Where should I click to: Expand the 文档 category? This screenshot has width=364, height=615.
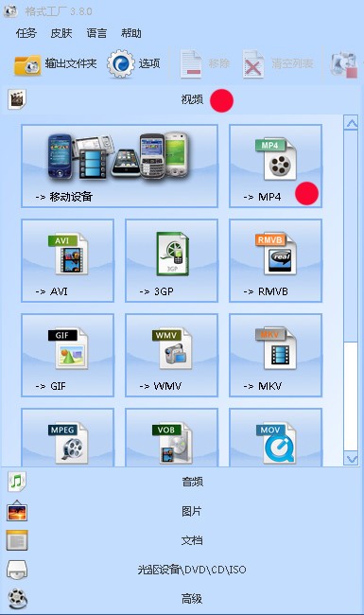pos(182,540)
